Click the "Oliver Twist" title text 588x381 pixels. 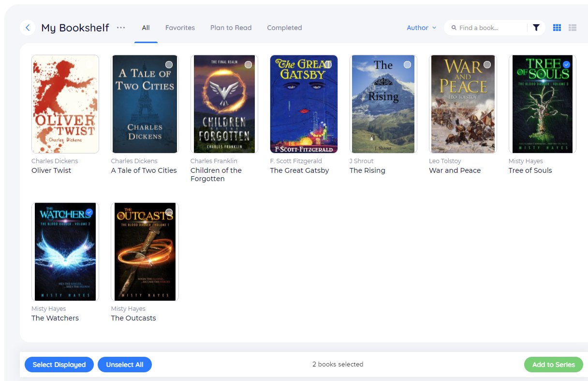51,170
